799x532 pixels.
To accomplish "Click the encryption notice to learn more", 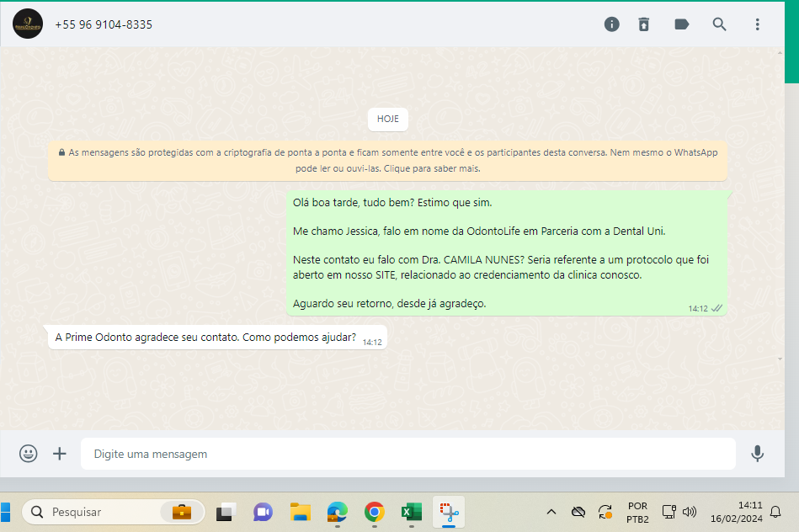I will pos(388,161).
